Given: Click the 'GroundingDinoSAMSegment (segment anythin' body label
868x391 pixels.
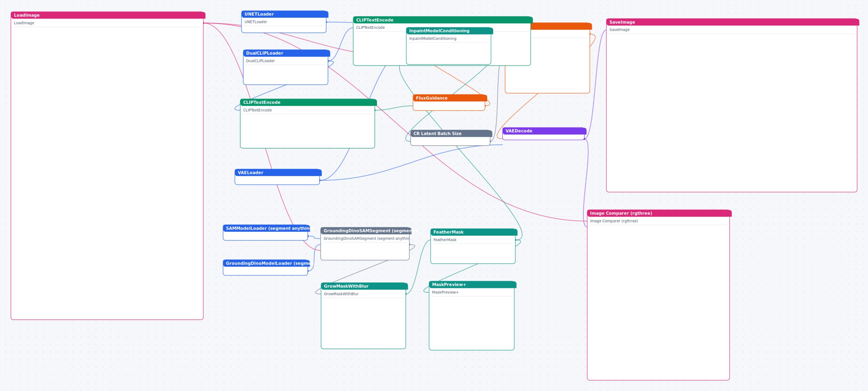Looking at the screenshot, I should point(366,239).
